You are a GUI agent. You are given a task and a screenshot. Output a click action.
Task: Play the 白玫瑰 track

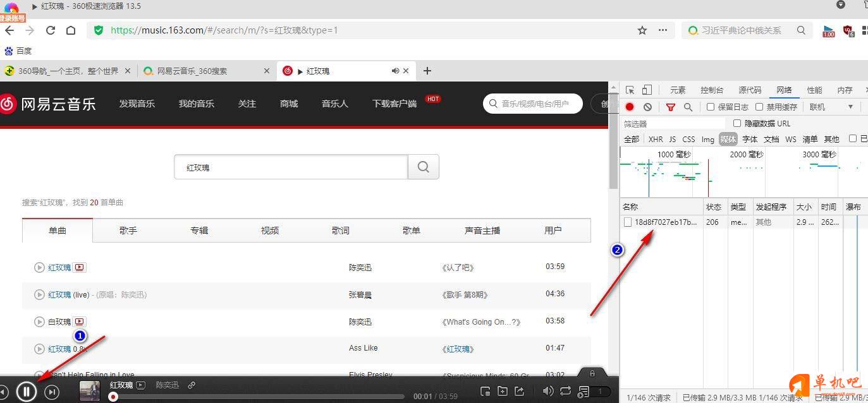[x=39, y=322]
